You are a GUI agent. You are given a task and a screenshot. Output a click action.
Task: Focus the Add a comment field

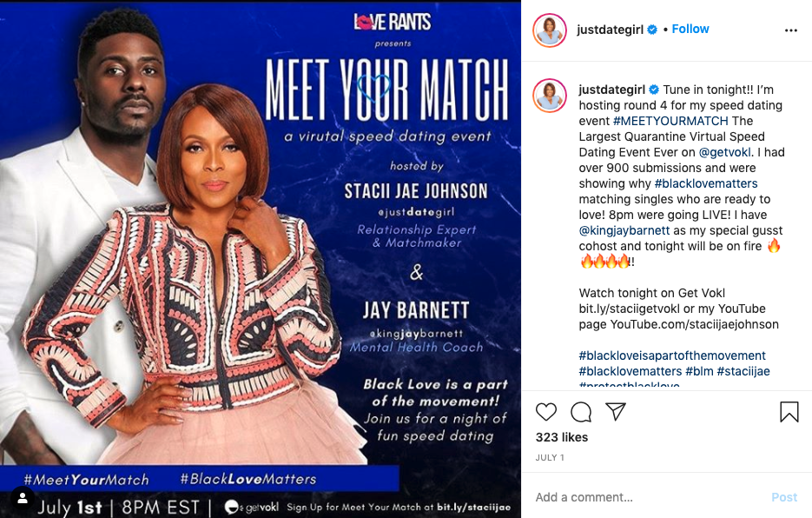click(x=647, y=497)
